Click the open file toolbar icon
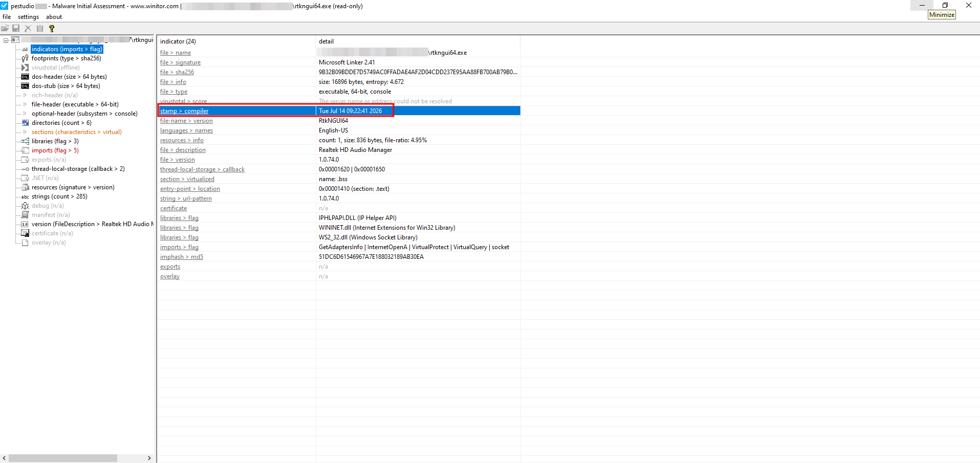 (x=5, y=28)
